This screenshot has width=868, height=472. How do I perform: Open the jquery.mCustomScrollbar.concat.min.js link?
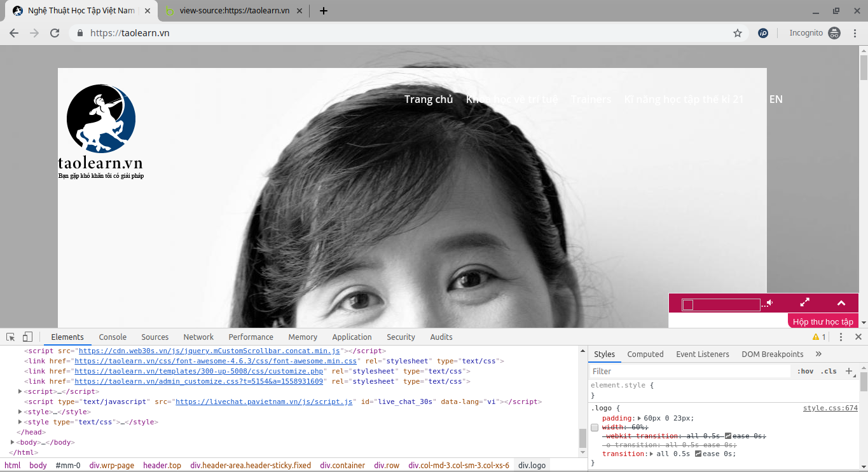(x=209, y=351)
